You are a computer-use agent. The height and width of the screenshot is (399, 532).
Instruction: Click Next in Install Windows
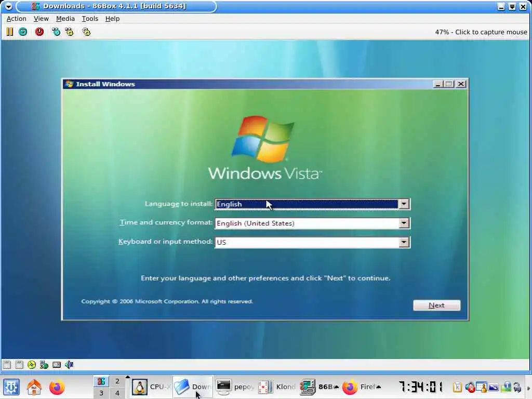[436, 305]
